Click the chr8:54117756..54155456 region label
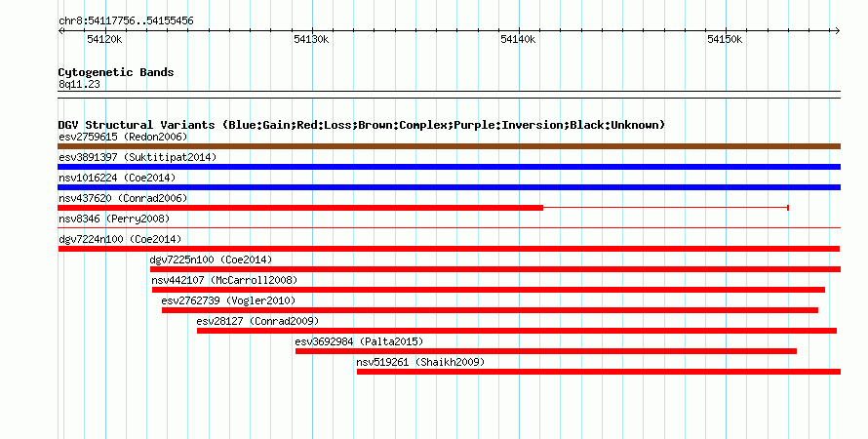The width and height of the screenshot is (868, 439). 126,21
